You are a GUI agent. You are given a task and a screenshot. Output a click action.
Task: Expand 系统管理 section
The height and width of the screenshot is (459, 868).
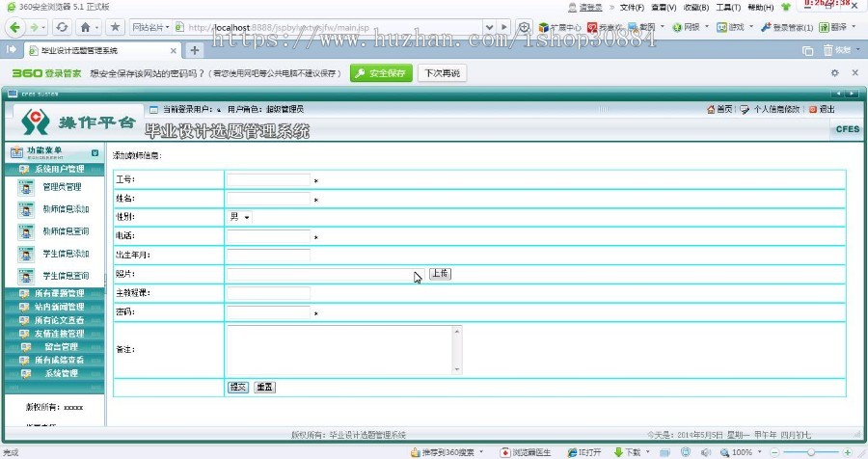(55, 373)
